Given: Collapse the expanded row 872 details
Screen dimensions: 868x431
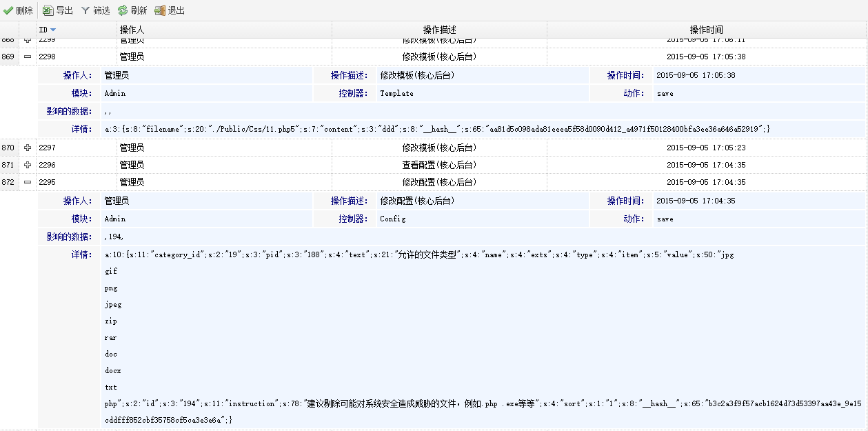Looking at the screenshot, I should pos(28,182).
